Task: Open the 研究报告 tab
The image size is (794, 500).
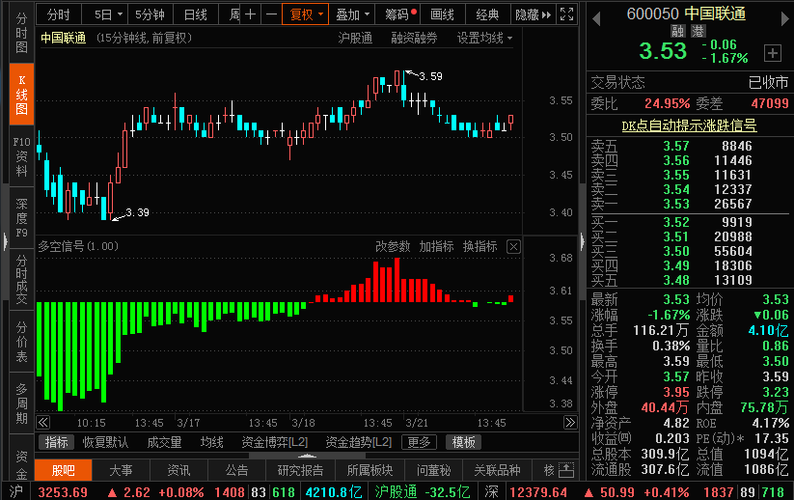Action: [x=300, y=470]
